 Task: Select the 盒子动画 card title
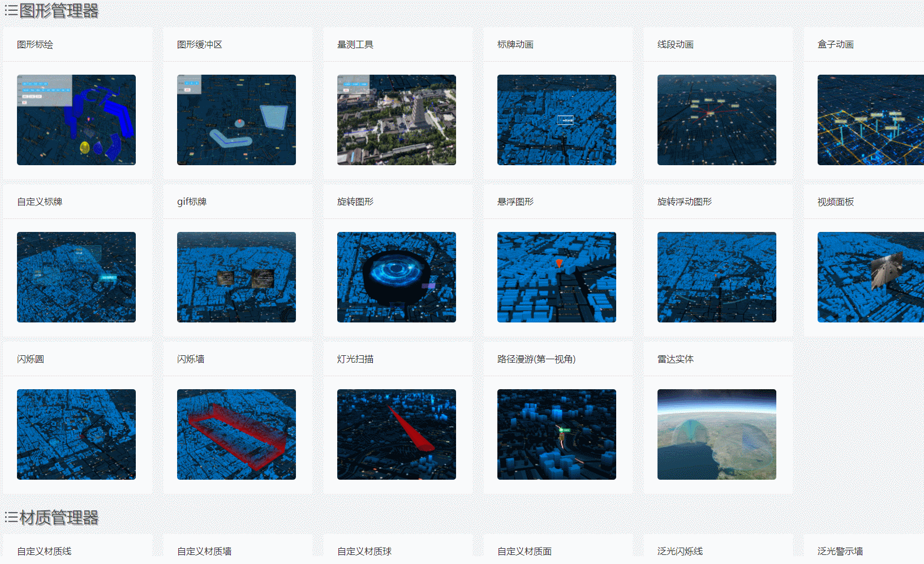pyautogui.click(x=836, y=45)
